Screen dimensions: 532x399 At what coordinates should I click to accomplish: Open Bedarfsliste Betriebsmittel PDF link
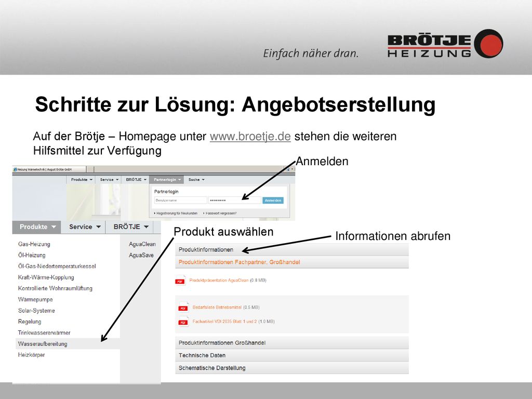click(x=217, y=308)
